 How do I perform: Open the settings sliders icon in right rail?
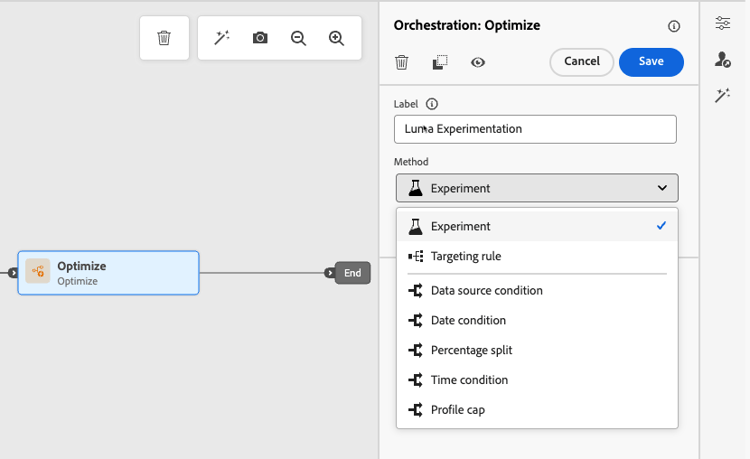coord(723,24)
